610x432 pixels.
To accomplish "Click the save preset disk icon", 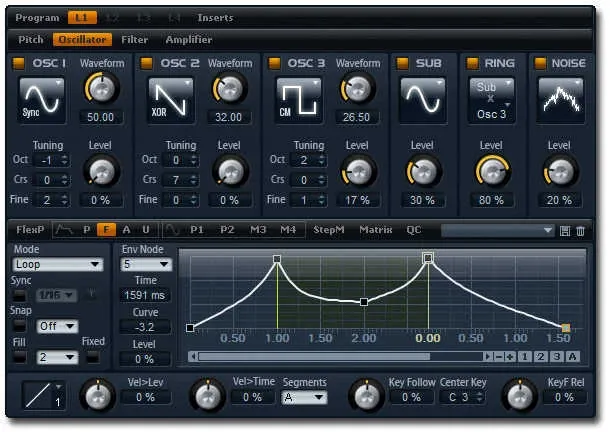I will [x=565, y=230].
